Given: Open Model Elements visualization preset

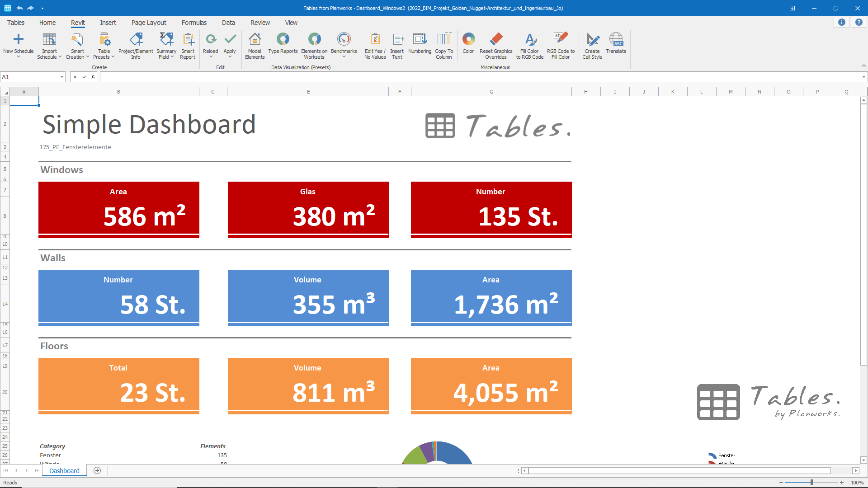Looking at the screenshot, I should (x=255, y=39).
